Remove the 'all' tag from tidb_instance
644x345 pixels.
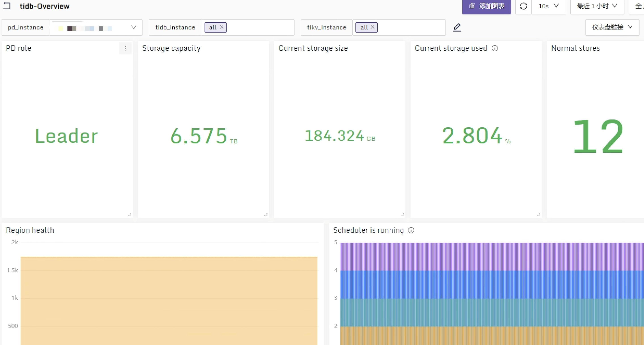222,27
